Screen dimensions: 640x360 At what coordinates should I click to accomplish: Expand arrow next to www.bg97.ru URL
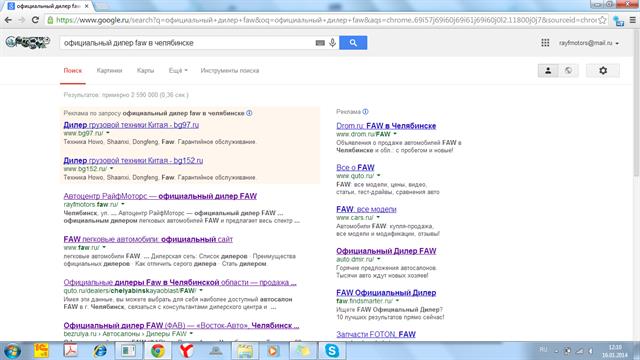tap(108, 133)
